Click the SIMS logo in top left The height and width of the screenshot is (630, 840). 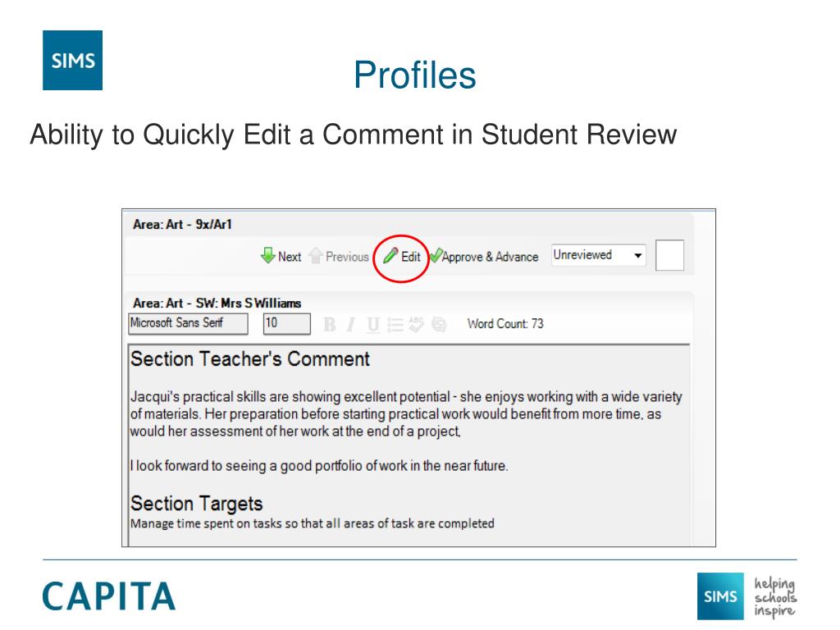[x=72, y=60]
